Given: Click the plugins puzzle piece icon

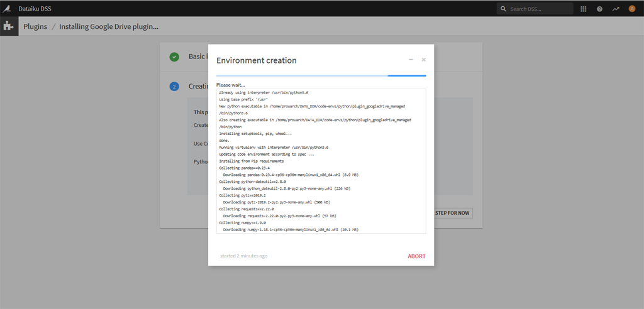Looking at the screenshot, I should [8, 26].
